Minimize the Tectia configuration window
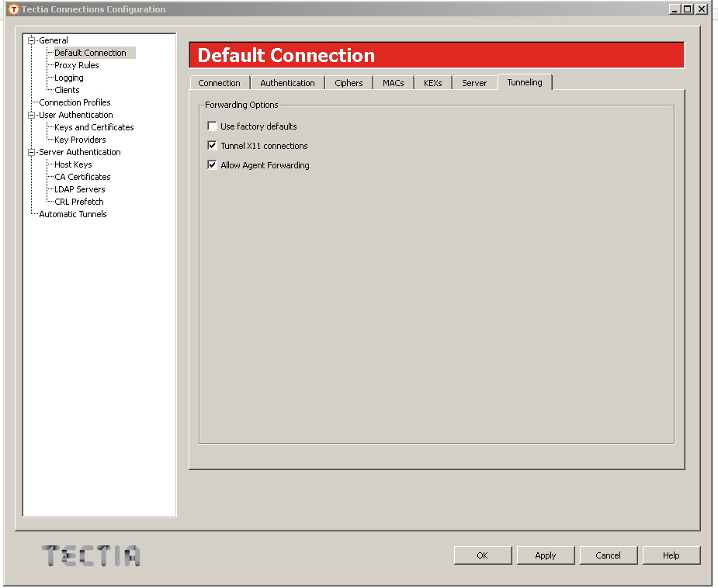718x588 pixels. 674,9
